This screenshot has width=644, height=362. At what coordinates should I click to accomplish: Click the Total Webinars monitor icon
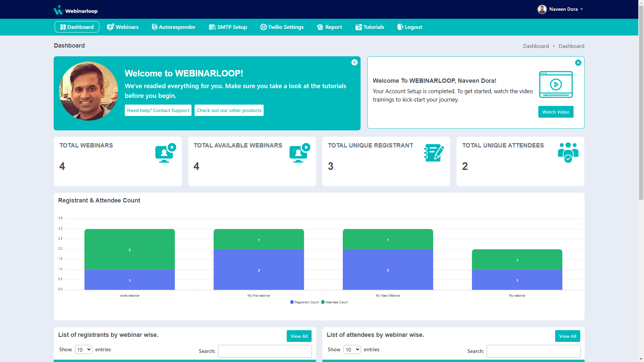pyautogui.click(x=165, y=153)
